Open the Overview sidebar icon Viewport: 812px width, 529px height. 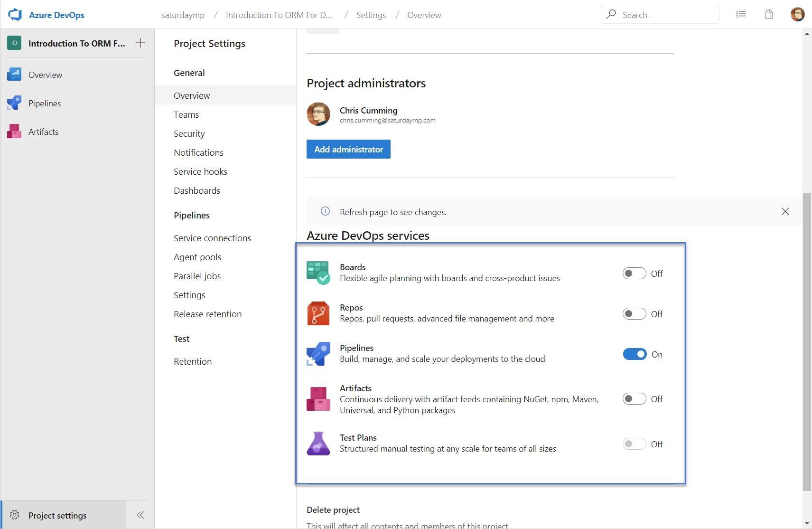pyautogui.click(x=14, y=75)
